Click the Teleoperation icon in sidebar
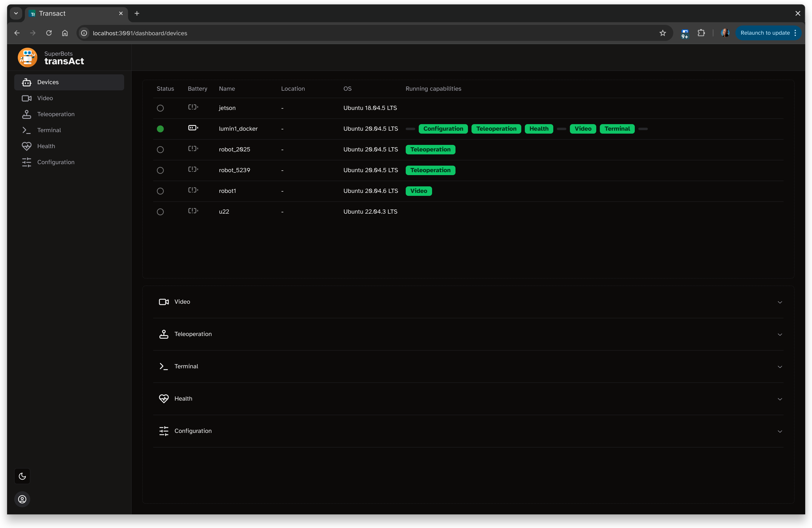 click(x=27, y=114)
